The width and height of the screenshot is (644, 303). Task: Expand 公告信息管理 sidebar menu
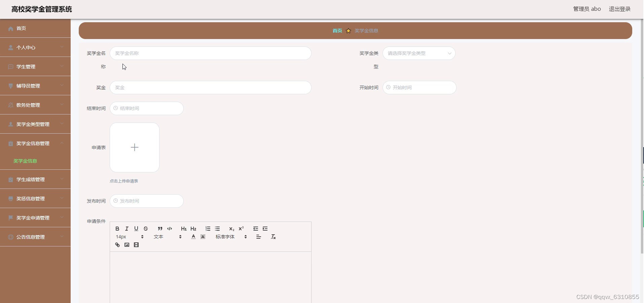[35, 237]
